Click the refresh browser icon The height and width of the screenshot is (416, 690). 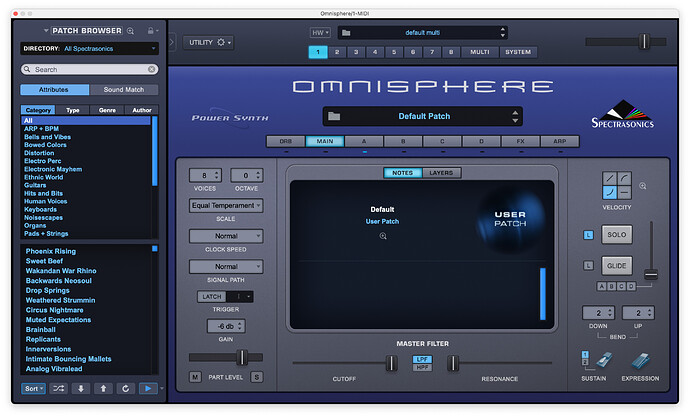pos(125,388)
